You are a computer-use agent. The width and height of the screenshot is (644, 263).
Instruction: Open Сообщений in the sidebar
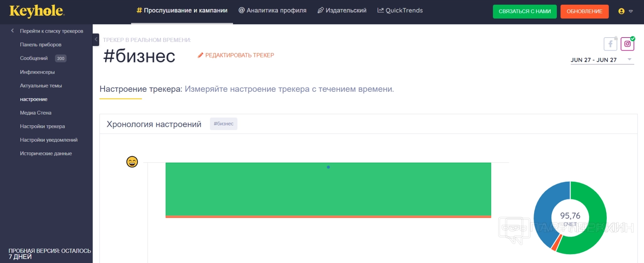[x=34, y=58]
